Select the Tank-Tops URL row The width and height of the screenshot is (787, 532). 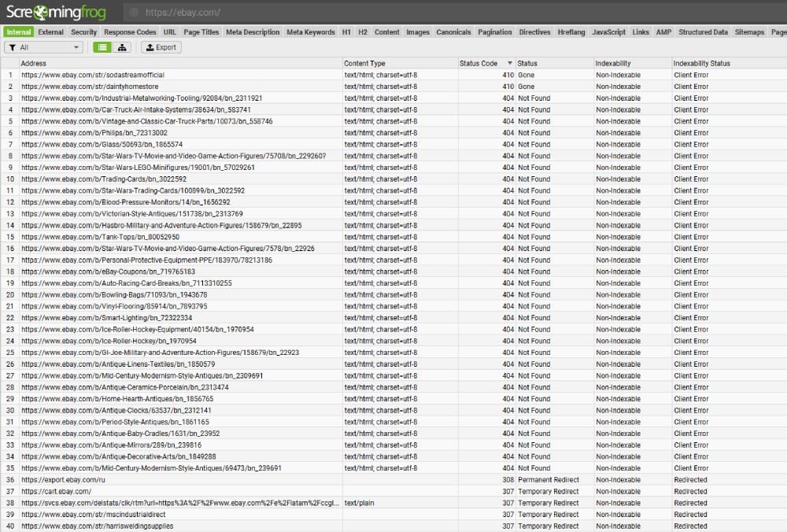tap(101, 237)
